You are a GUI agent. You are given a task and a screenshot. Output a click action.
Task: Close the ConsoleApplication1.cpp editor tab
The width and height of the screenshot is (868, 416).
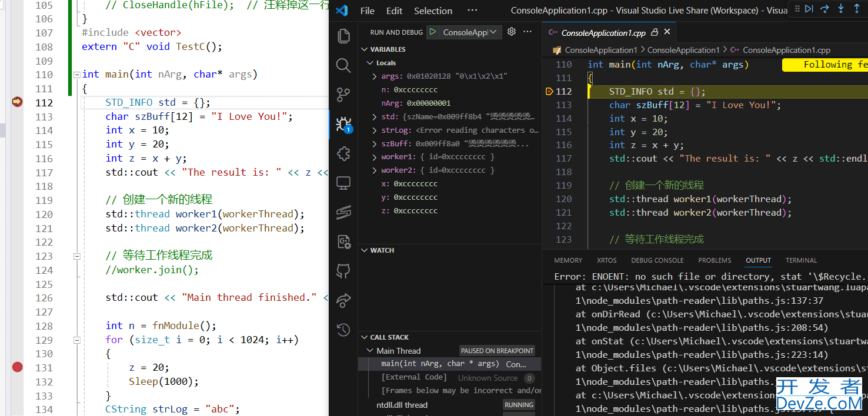(667, 32)
